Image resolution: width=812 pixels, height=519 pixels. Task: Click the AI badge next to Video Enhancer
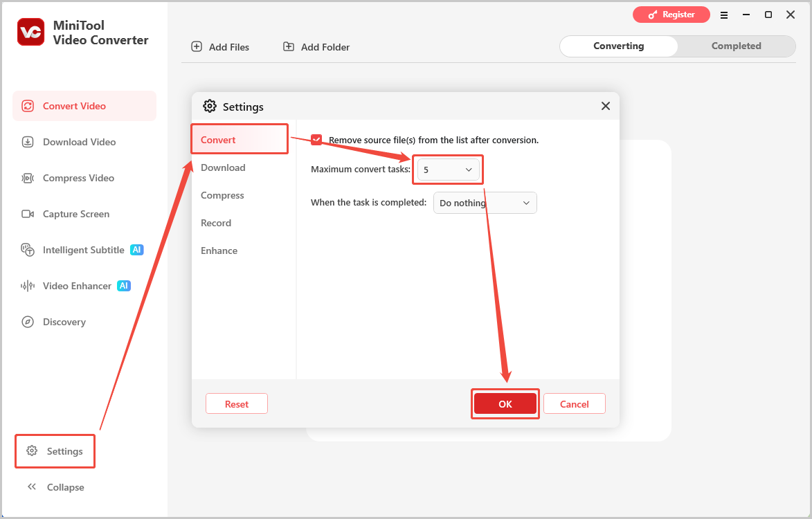point(124,286)
